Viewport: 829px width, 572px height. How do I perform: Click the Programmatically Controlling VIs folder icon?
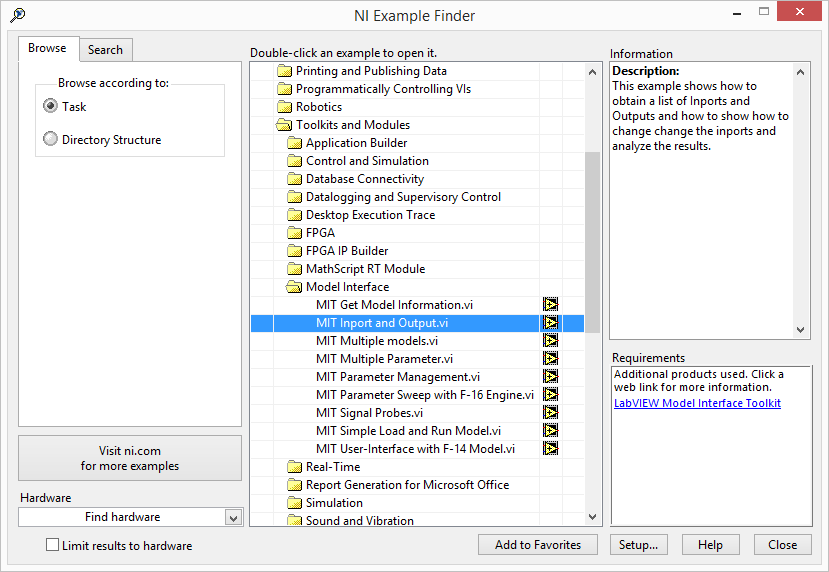[x=284, y=89]
